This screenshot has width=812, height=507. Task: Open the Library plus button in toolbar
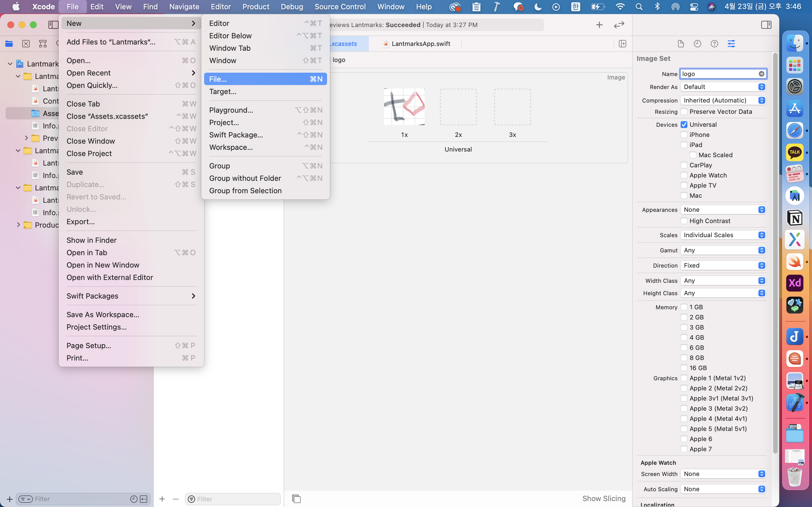599,25
